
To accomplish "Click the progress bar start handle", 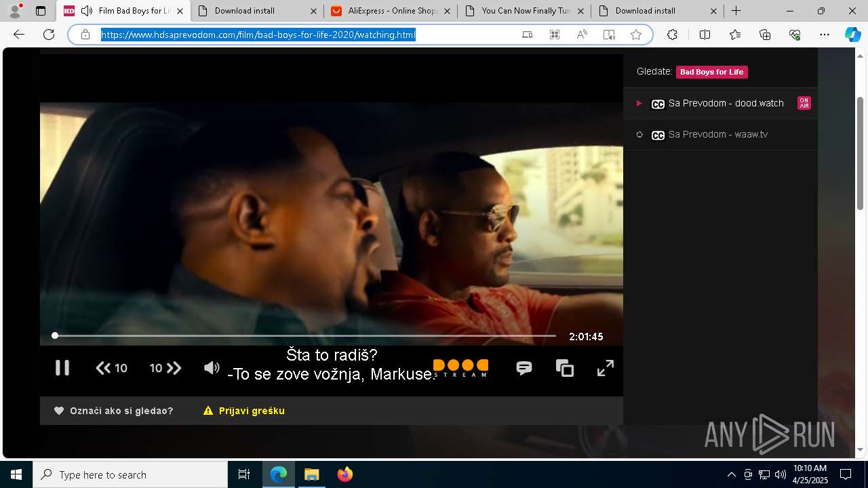I will click(x=55, y=335).
